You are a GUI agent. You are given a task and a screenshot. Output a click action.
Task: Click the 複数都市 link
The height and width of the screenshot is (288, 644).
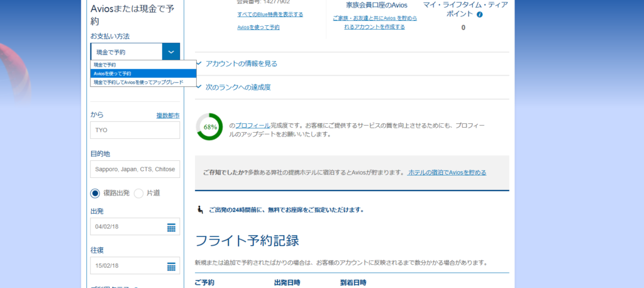[168, 116]
